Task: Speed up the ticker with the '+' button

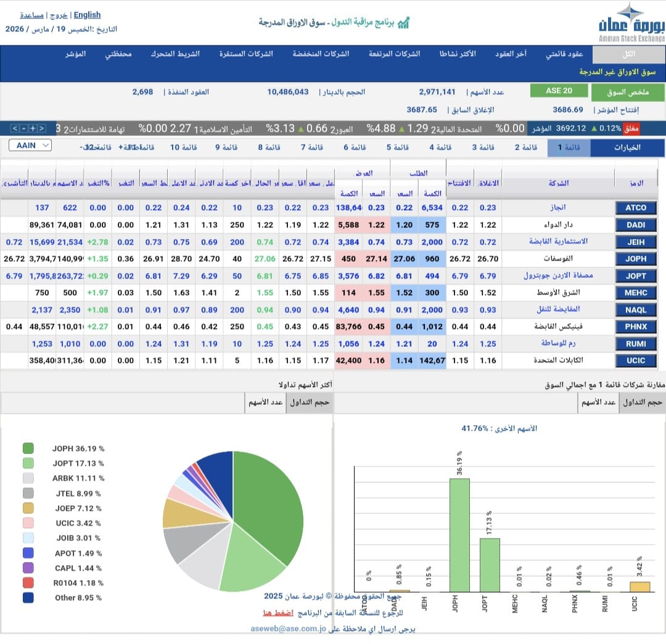Action: [32, 128]
